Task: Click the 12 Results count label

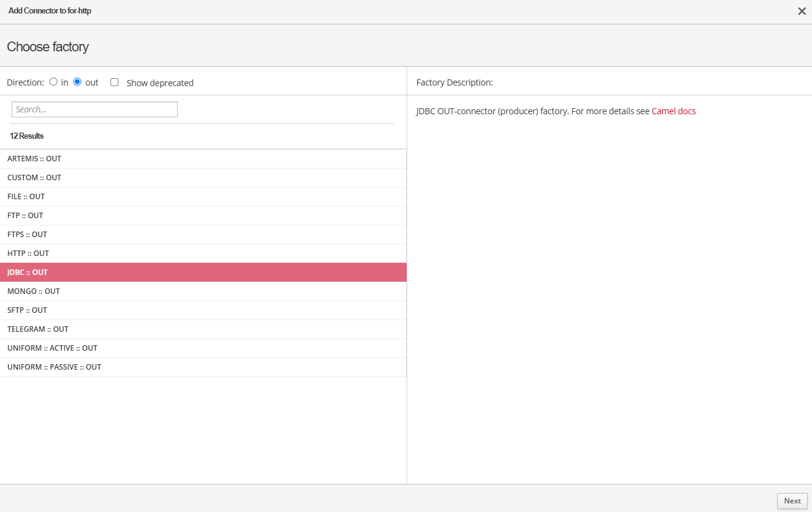Action: tap(27, 136)
